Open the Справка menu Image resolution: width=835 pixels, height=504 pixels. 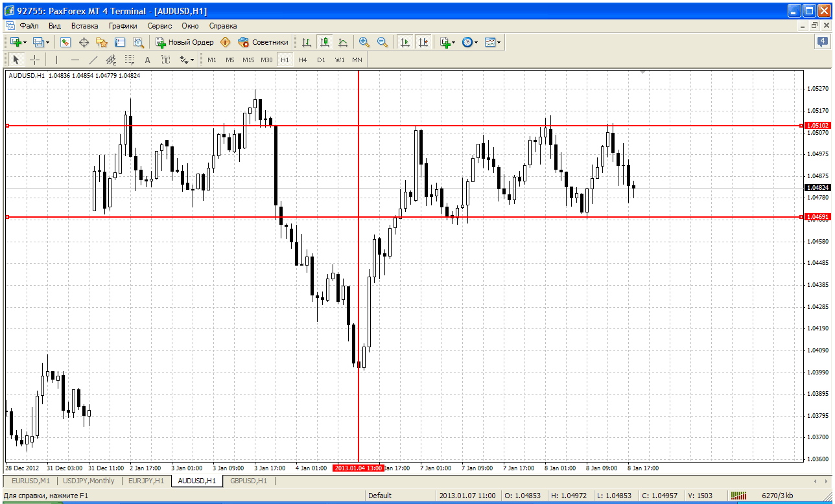tap(223, 26)
